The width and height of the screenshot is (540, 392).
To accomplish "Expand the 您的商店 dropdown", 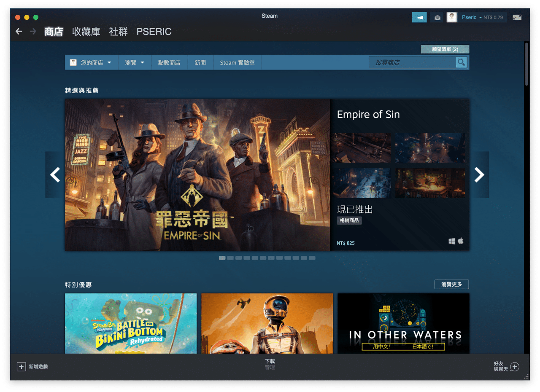I will pos(91,62).
